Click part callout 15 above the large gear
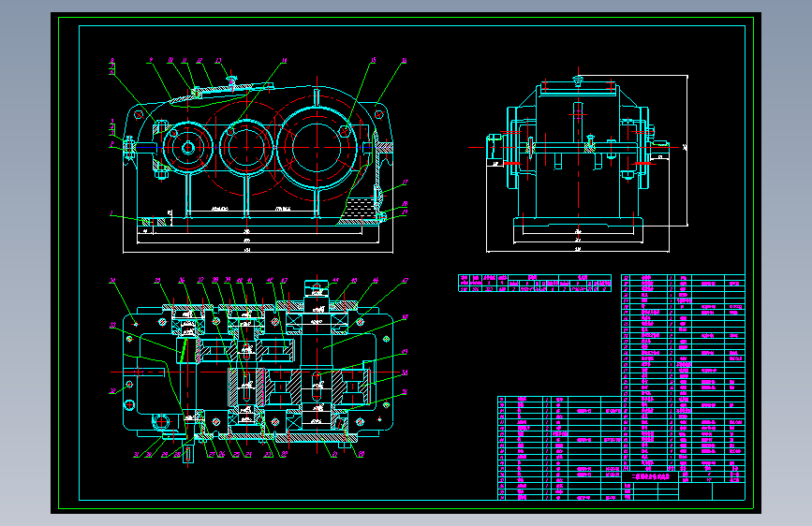The height and width of the screenshot is (526, 812). pos(373,61)
